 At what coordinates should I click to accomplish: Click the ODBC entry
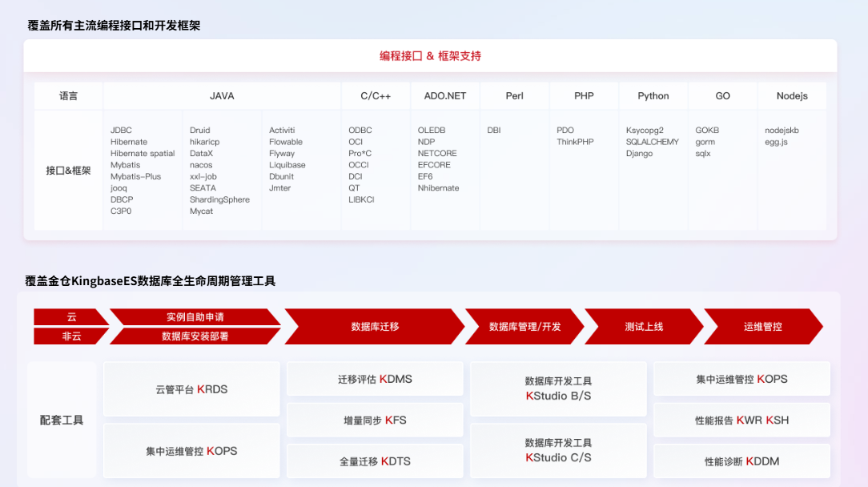(x=360, y=131)
